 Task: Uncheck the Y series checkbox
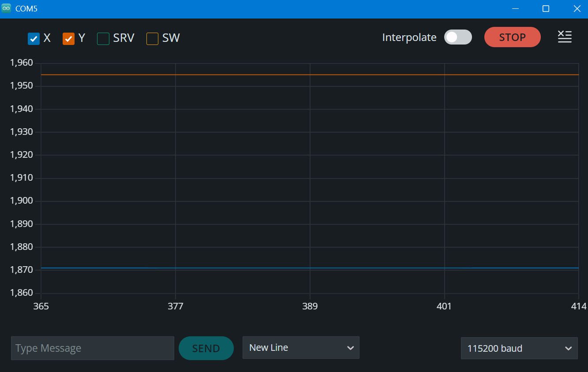click(68, 39)
